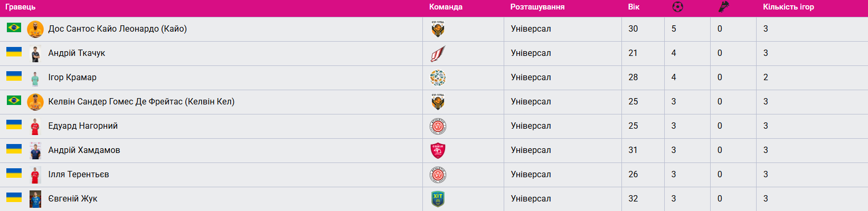This screenshot has height=211, width=868.
Task: Click the orange team logo for Дос Сантос Кайо
Action: click(438, 29)
